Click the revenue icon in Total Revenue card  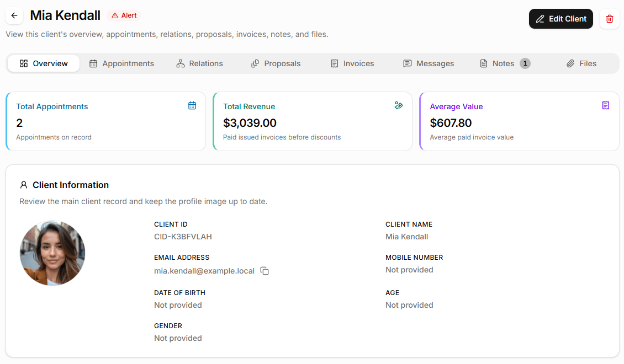[399, 105]
